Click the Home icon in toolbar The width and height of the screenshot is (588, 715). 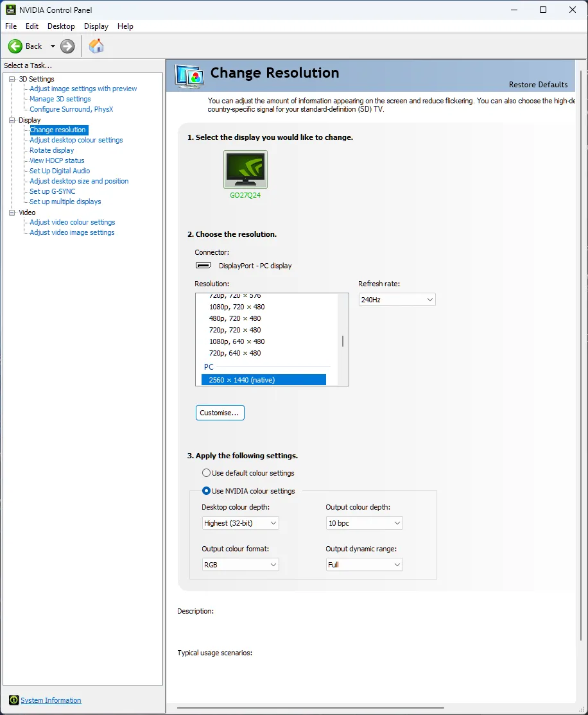[x=96, y=46]
